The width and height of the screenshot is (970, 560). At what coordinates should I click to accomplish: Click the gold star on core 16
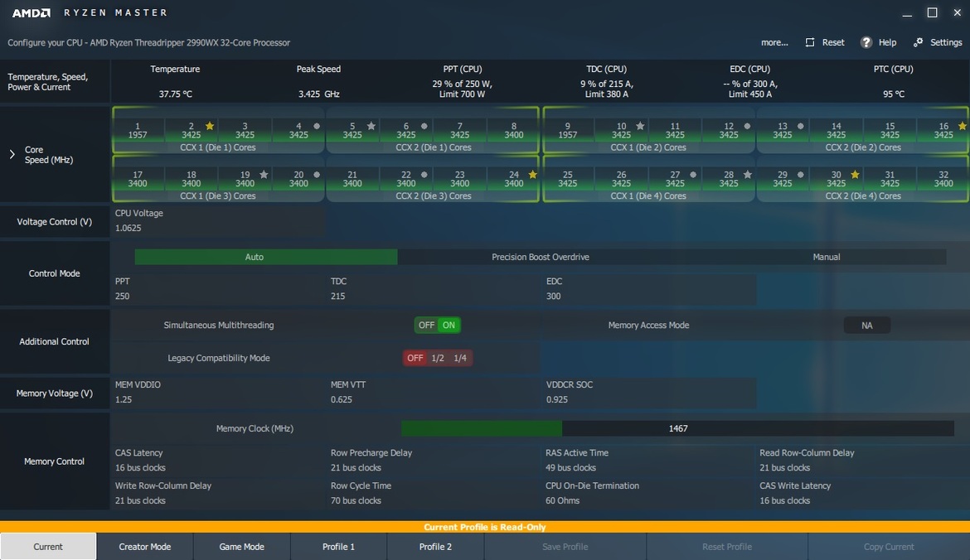pos(963,126)
